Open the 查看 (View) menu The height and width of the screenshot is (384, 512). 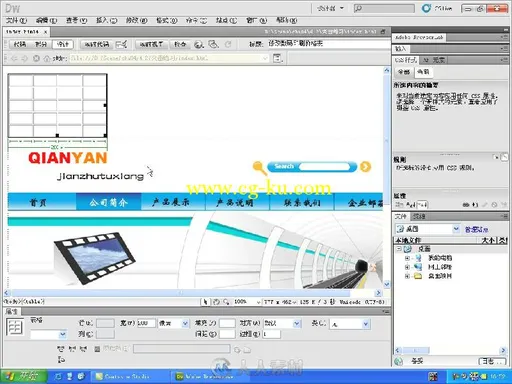tap(76, 21)
